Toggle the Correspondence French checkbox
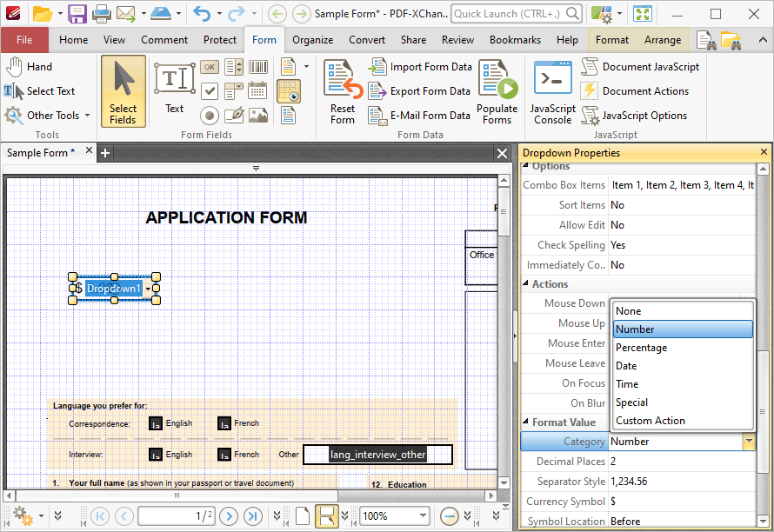Viewport: 774px width, 532px height. tap(224, 423)
